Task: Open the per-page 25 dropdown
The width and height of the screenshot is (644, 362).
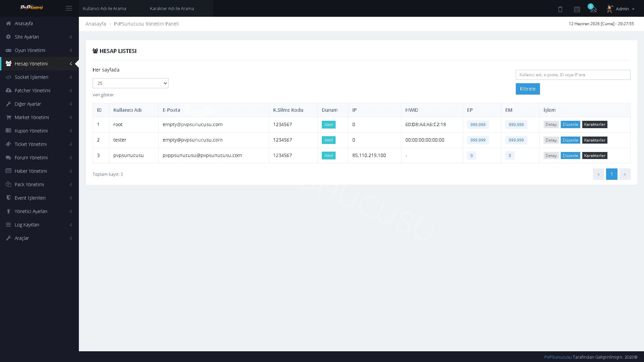Action: point(131,83)
